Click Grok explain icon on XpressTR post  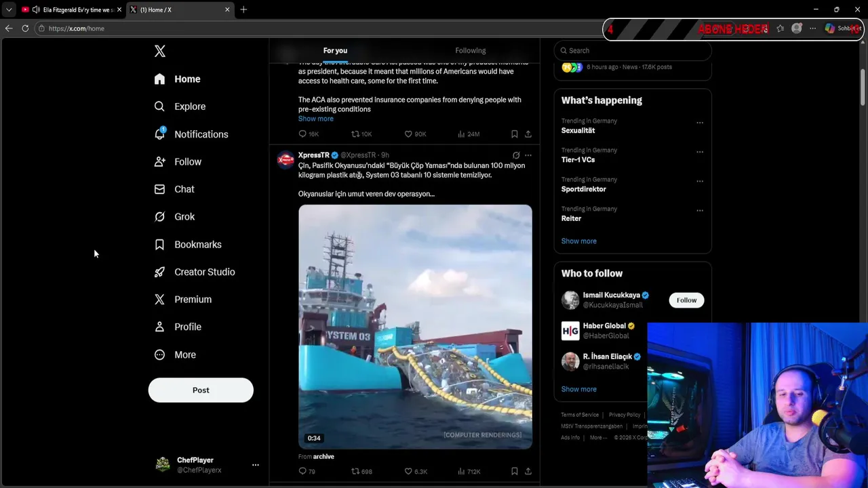click(x=516, y=155)
